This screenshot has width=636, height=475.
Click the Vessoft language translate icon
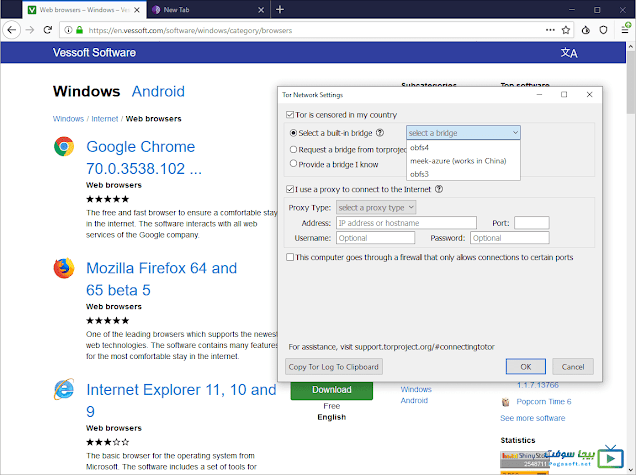[x=569, y=53]
